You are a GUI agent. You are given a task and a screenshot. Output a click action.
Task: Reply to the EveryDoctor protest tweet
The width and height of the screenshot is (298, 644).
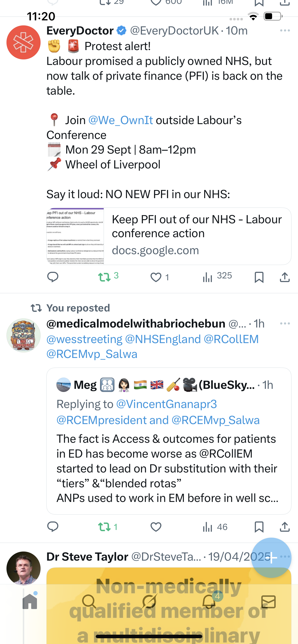pos(53,277)
